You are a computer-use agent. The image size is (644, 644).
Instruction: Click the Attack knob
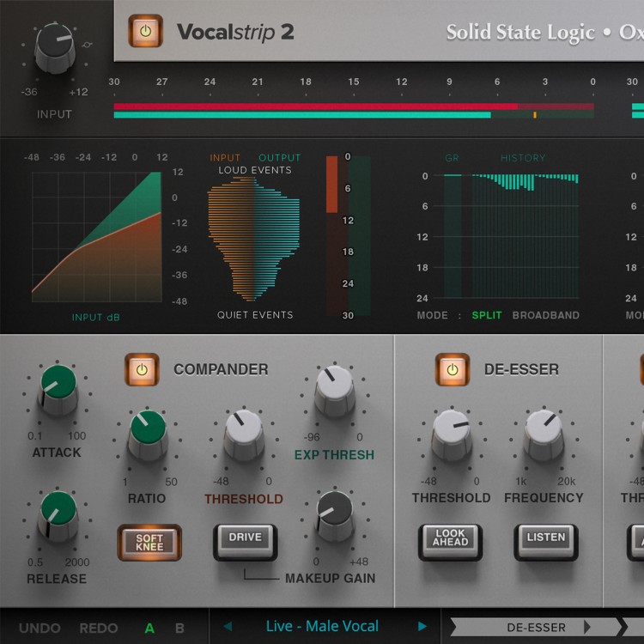[x=58, y=390]
